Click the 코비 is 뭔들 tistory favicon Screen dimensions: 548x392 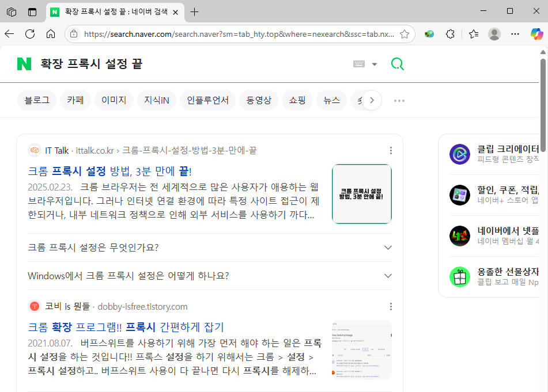pyautogui.click(x=35, y=306)
